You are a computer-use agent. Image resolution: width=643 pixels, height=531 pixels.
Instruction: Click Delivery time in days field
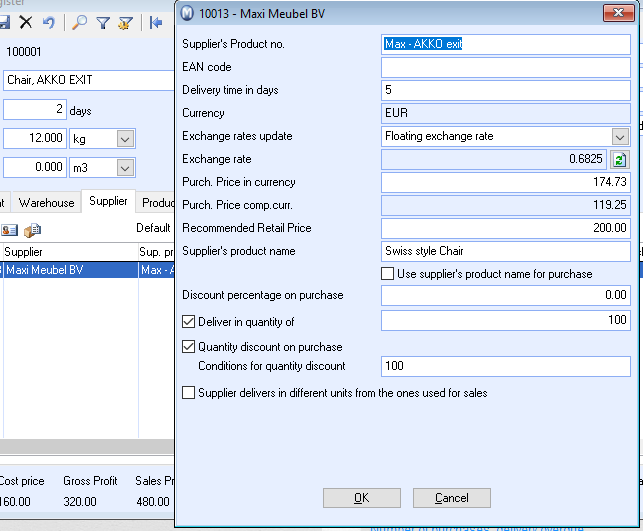tap(506, 90)
